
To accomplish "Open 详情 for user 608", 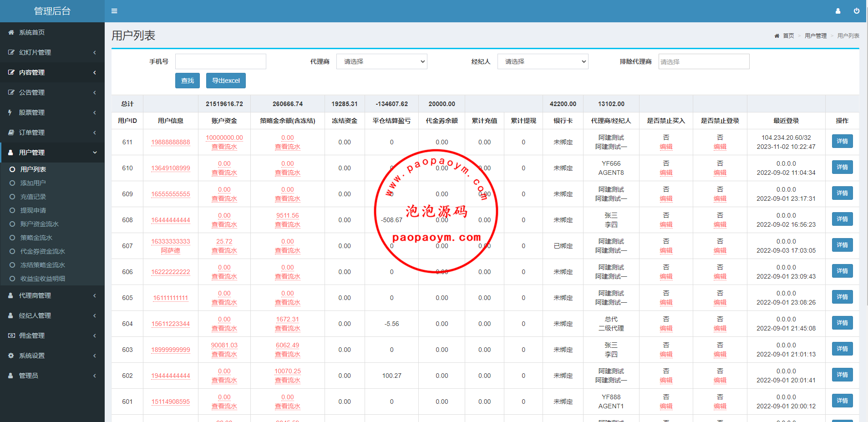I will [842, 219].
